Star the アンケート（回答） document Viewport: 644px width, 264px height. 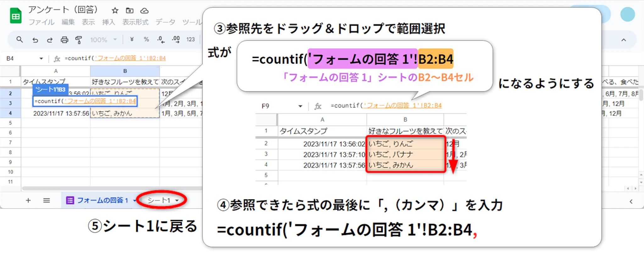point(115,11)
